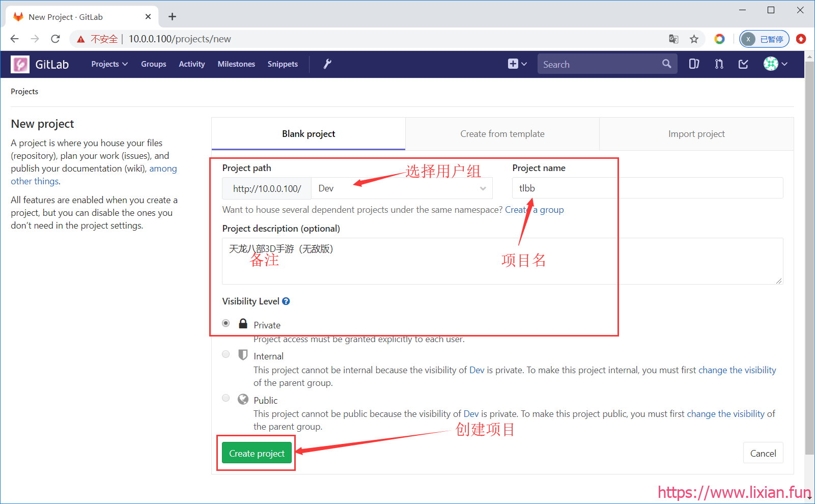
Task: Open the todos checkmark icon
Action: (743, 64)
